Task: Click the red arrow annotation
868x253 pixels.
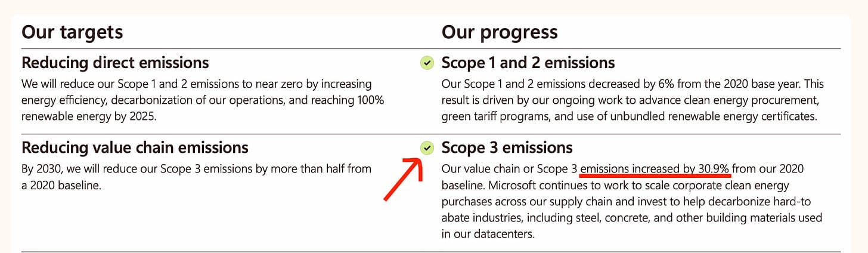Action: coord(402,180)
